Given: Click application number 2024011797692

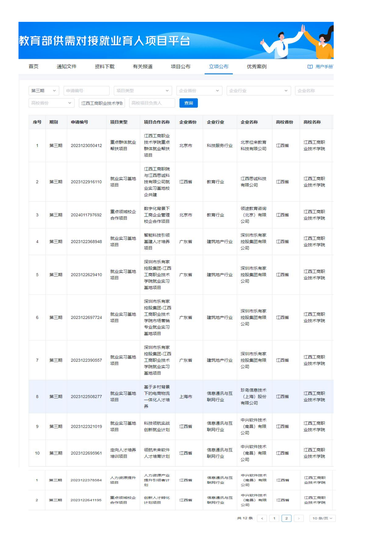Looking at the screenshot, I should pos(87,215).
